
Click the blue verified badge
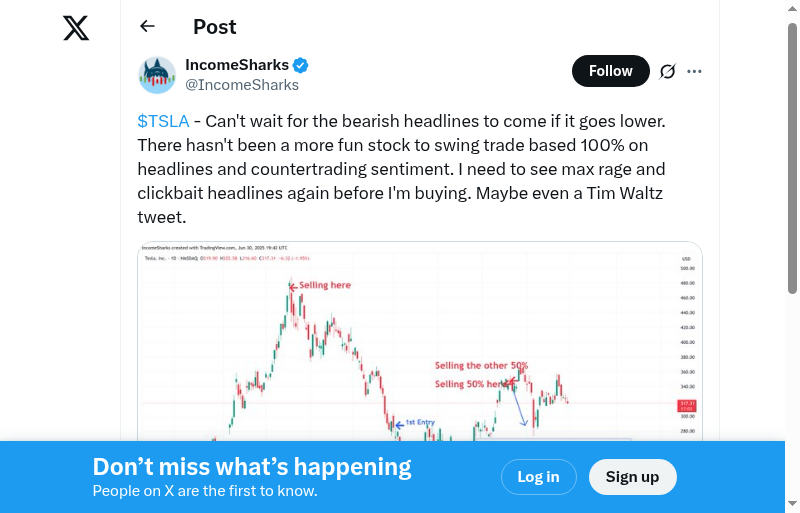click(301, 66)
